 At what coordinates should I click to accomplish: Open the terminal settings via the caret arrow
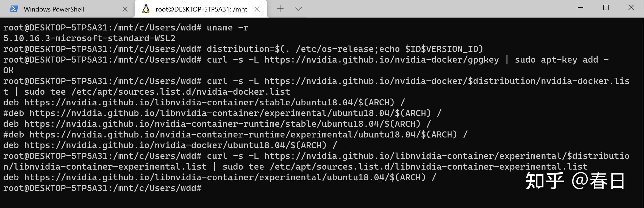298,9
